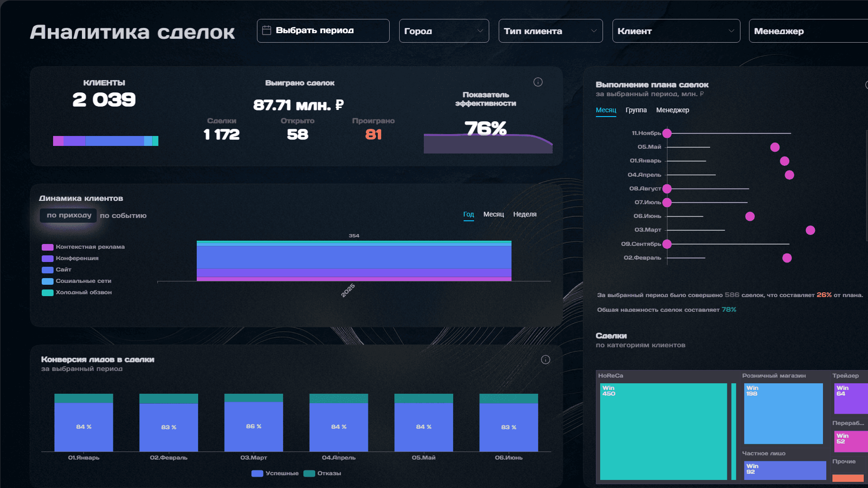Open the Тип клиента dropdown
Screen dimensions: 868x488
pyautogui.click(x=550, y=31)
